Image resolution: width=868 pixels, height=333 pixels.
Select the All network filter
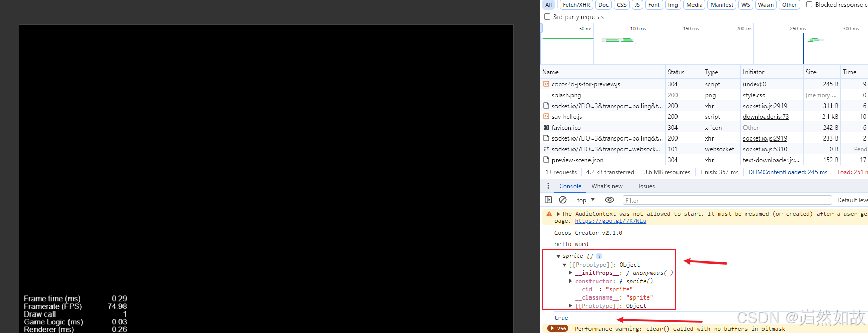(548, 5)
